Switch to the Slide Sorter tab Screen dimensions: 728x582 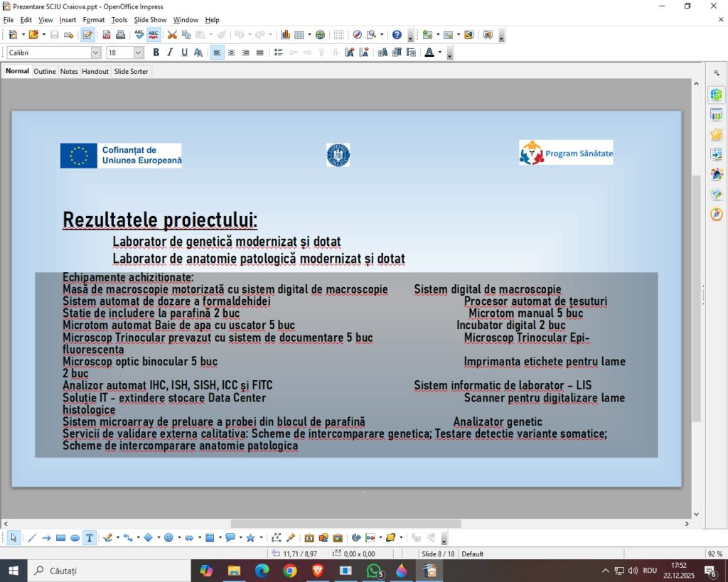[131, 72]
